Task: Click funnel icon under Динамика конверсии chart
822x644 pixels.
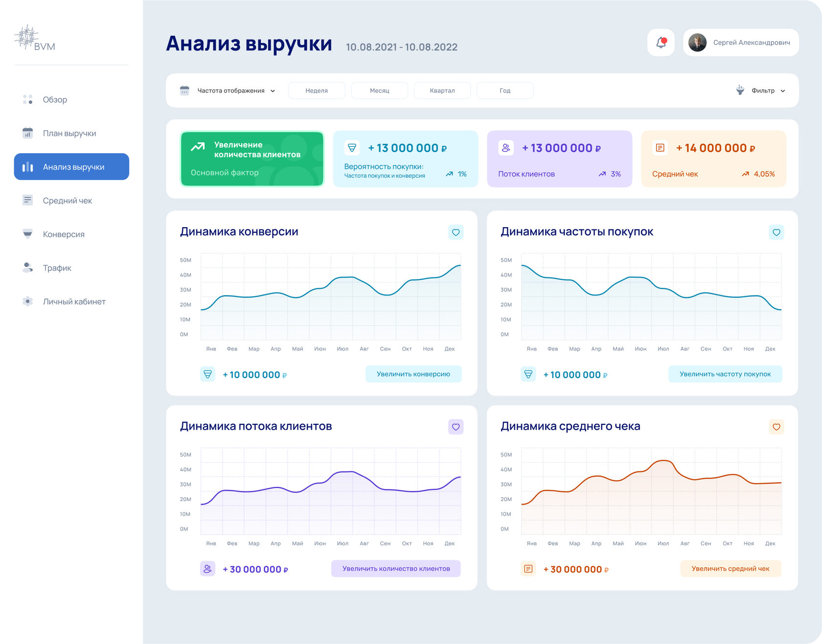Action: pos(207,374)
